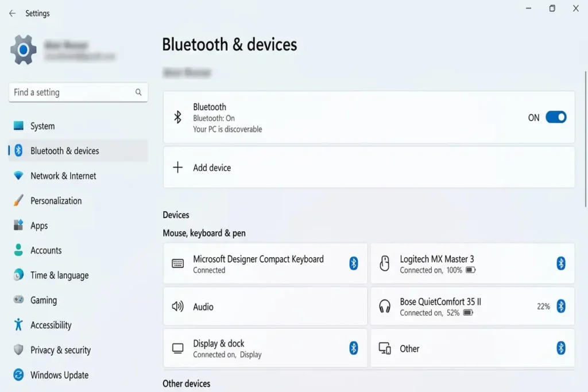Open Display & dock card
The height and width of the screenshot is (392, 588).
[265, 348]
